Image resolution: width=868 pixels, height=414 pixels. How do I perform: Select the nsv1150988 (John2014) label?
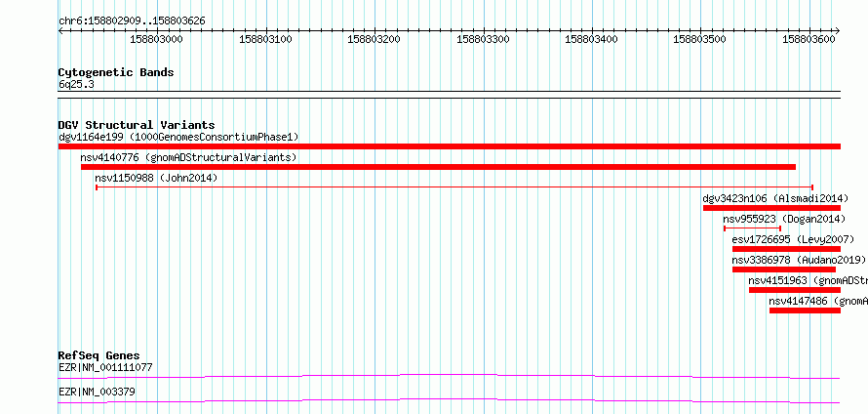(157, 178)
